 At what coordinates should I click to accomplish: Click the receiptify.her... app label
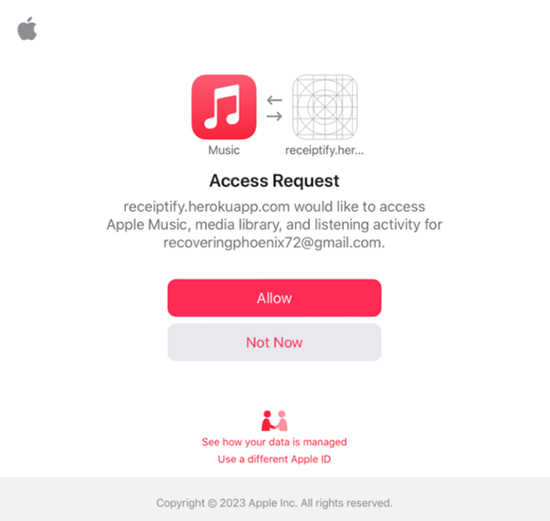[324, 150]
